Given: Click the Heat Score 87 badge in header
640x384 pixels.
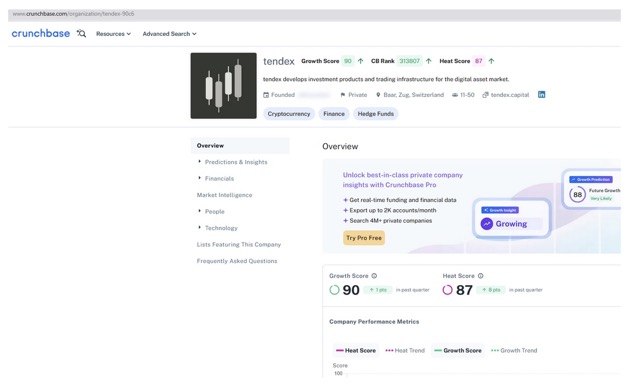Looking at the screenshot, I should (479, 61).
